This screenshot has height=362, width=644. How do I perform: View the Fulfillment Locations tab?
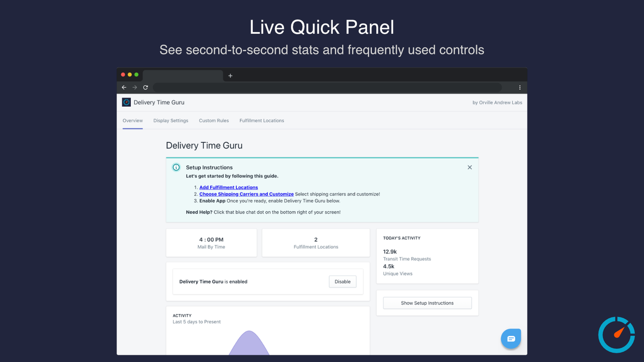coord(261,121)
